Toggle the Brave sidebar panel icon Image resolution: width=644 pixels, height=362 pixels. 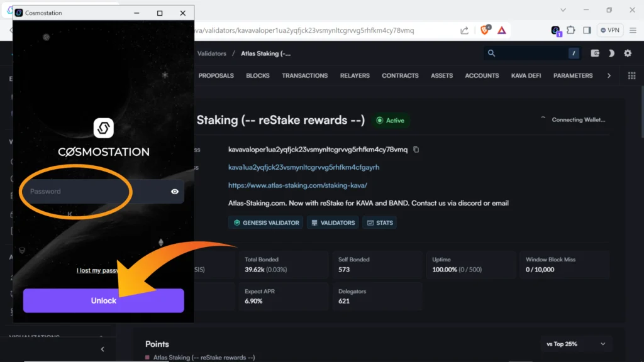[587, 30]
